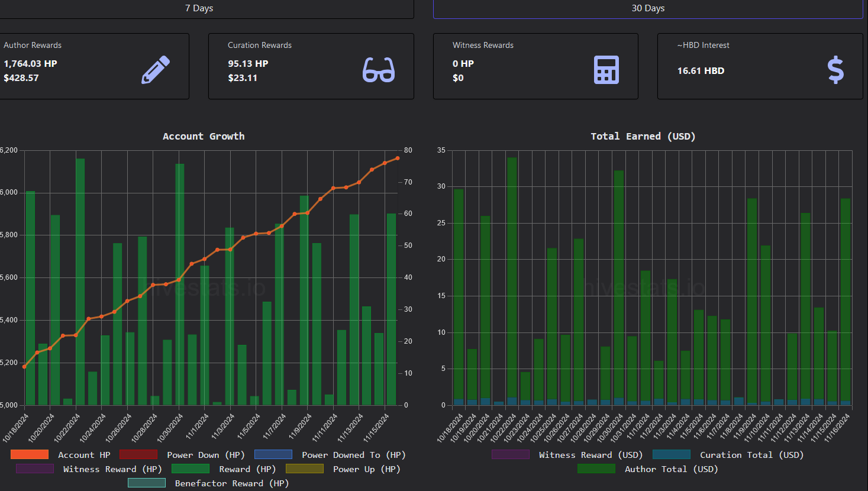Click the 1,764.03 HP author rewards value
Image resolution: width=868 pixels, height=491 pixels.
click(x=31, y=63)
